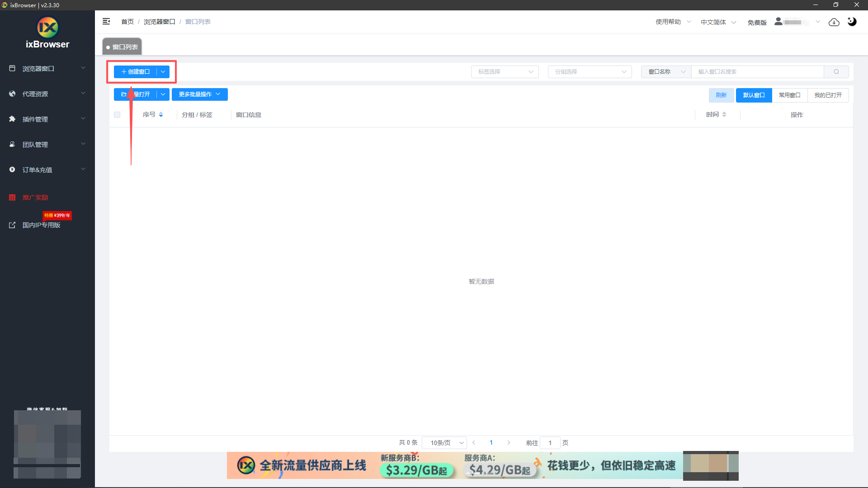
Task: Sort by 序号 column arrows
Action: [x=161, y=115]
